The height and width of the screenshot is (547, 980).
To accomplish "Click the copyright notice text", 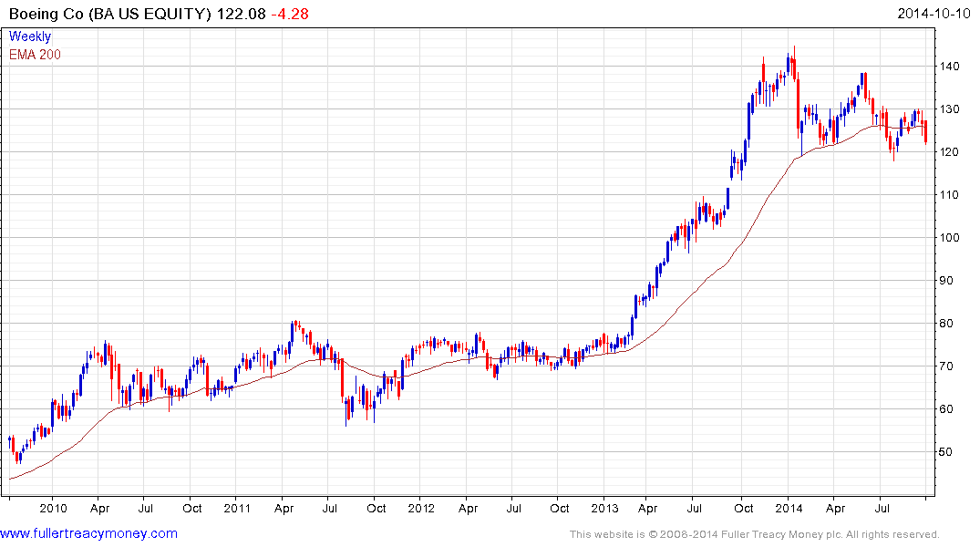I will [x=755, y=534].
